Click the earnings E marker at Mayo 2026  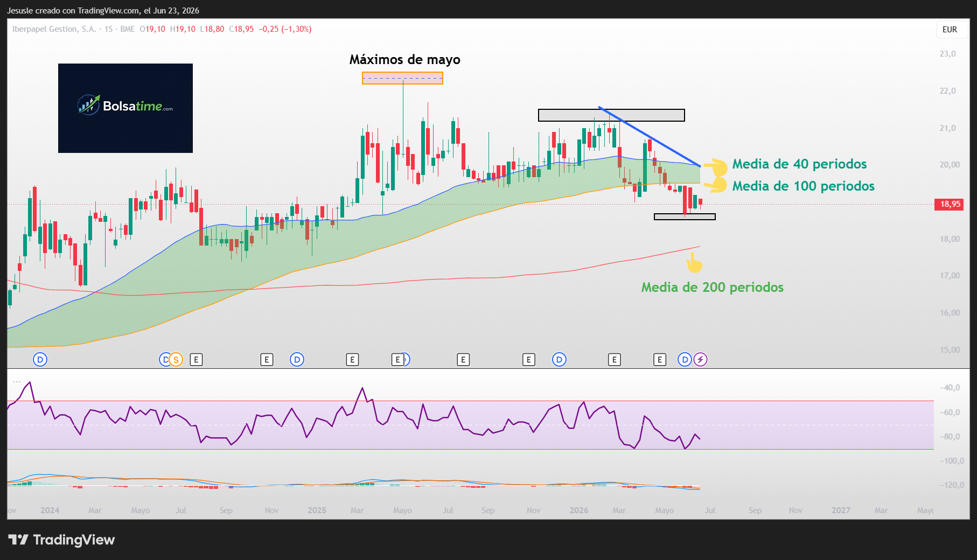pos(660,360)
